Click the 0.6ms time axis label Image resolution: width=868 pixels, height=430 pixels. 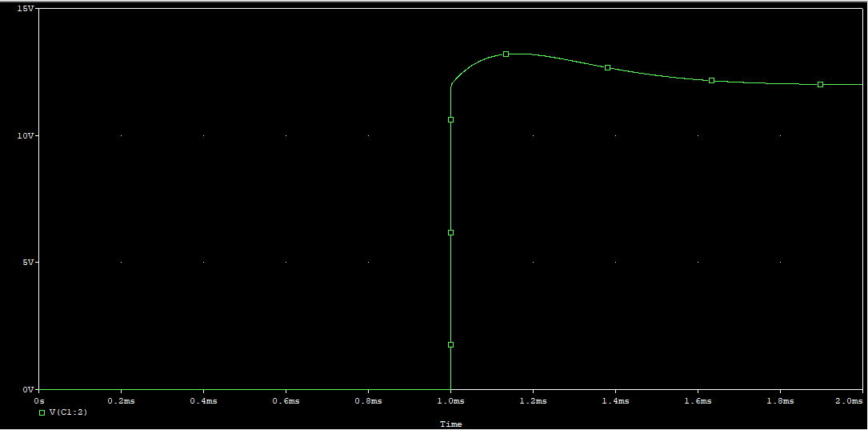[286, 400]
